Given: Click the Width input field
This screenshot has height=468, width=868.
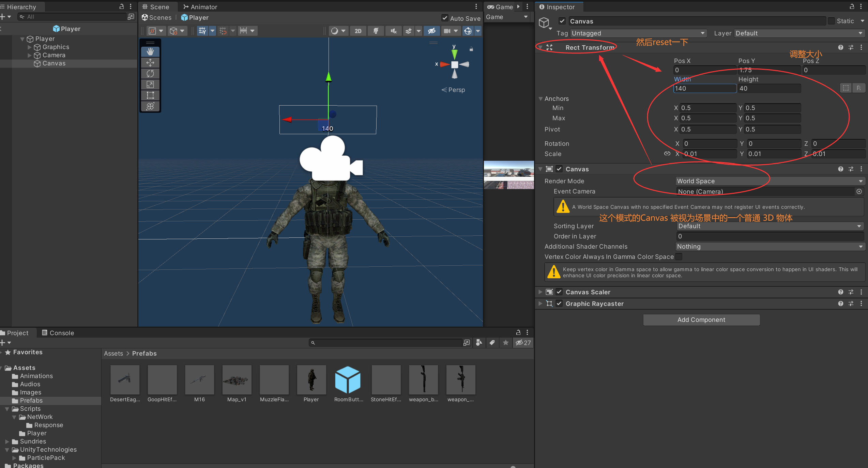Looking at the screenshot, I should pos(704,89).
